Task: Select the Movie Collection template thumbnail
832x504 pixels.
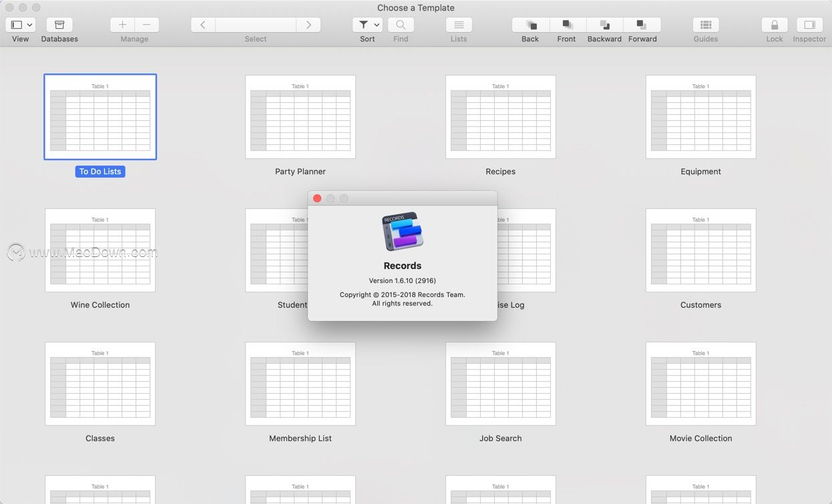Action: [x=701, y=384]
